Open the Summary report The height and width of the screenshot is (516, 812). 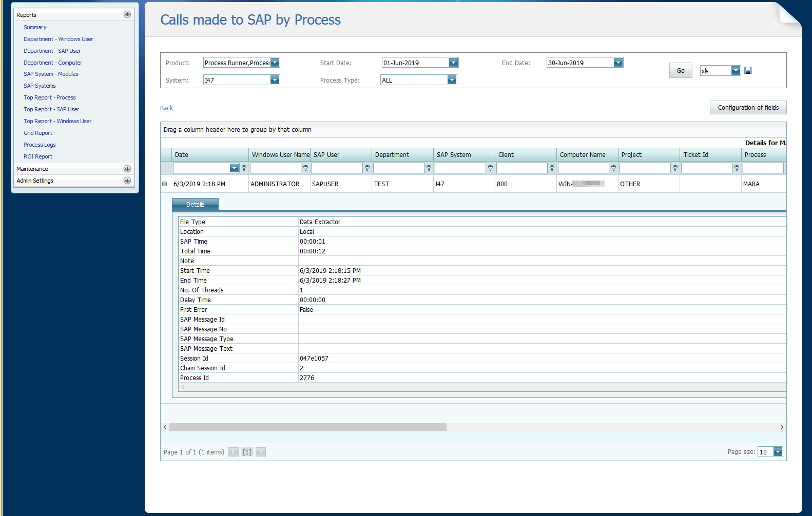tap(35, 27)
